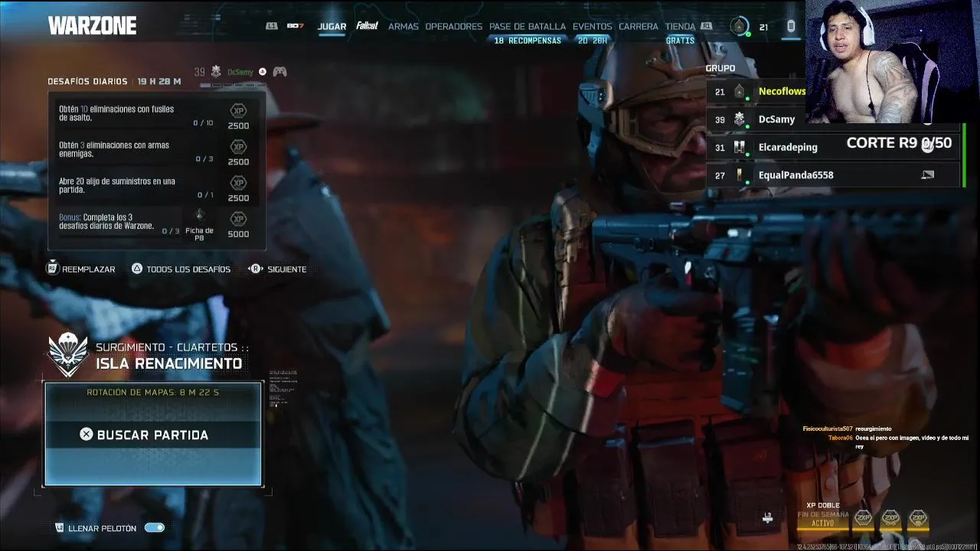Click the PC platform icon on EqualPanda6558 row
The image size is (980, 551).
click(x=927, y=174)
